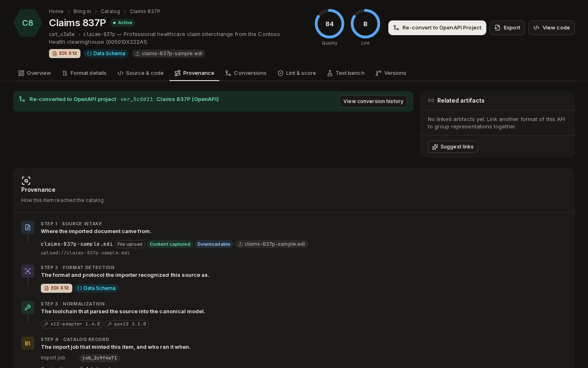This screenshot has width=588, height=368.
Task: Click Step 3 normalization wrench icon
Action: (x=28, y=307)
